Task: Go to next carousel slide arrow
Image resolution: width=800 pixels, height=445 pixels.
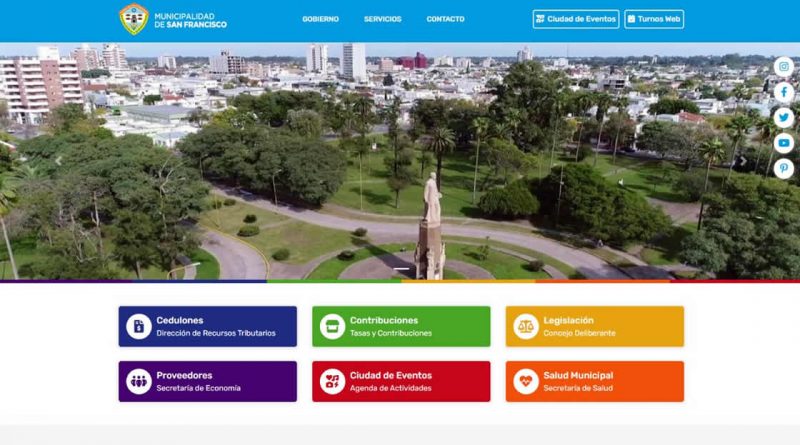Action: (743, 161)
